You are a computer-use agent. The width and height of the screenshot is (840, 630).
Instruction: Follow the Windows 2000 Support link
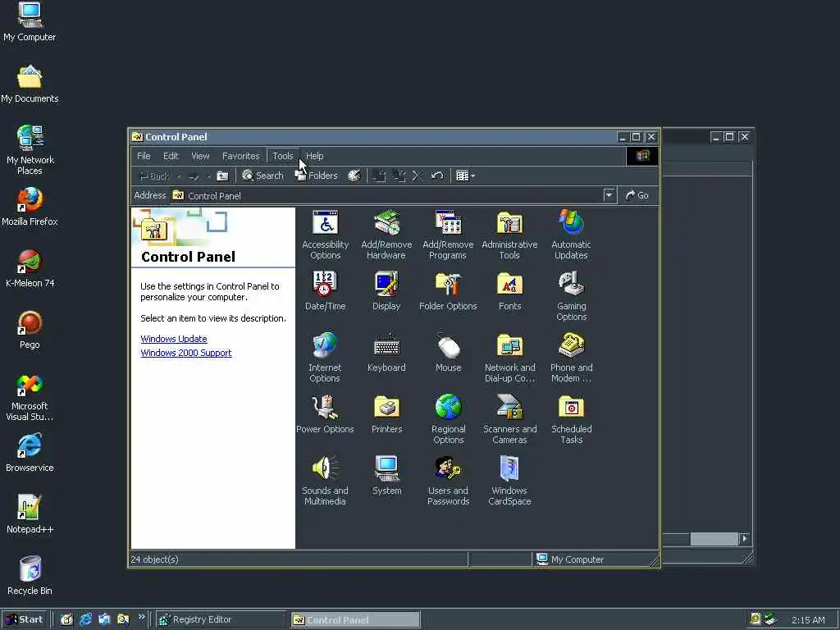[186, 353]
